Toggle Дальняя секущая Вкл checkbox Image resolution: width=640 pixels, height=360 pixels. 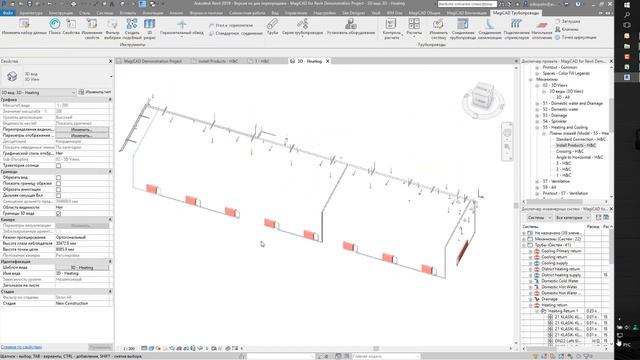pos(58,196)
